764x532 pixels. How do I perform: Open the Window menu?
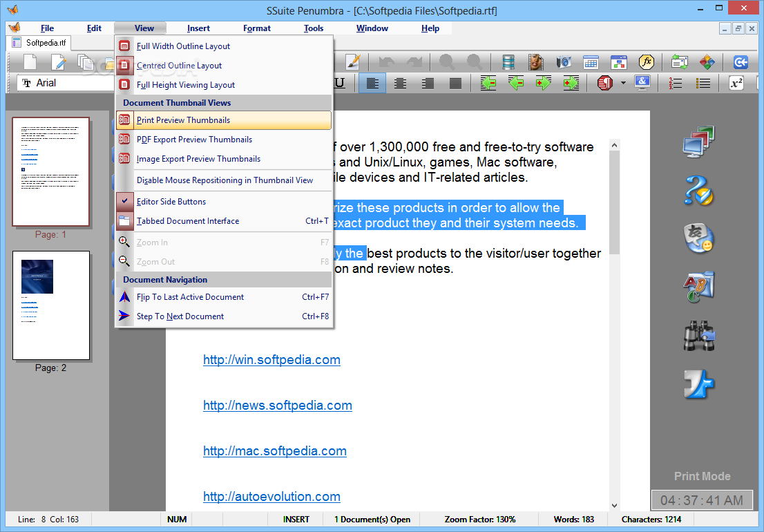[x=372, y=28]
